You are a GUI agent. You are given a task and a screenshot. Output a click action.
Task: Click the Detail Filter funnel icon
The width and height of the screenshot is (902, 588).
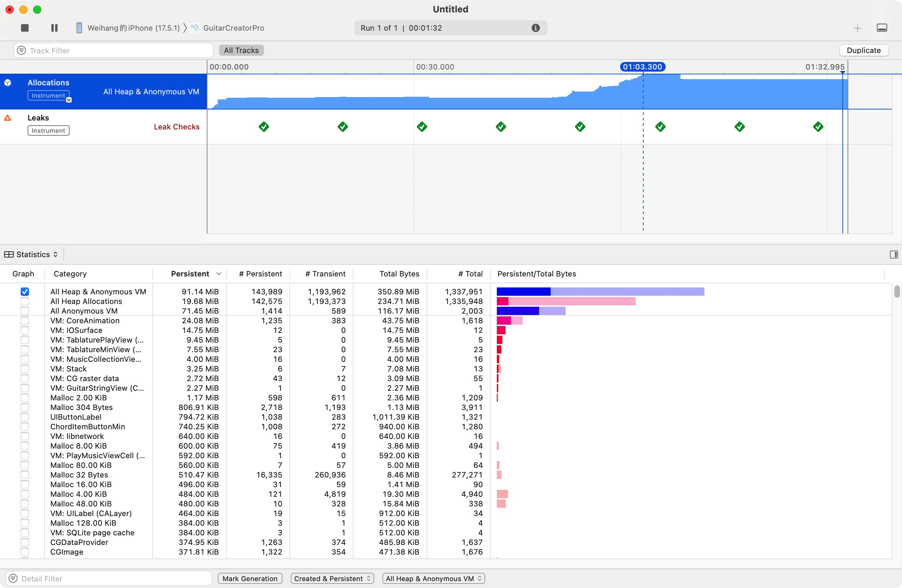tap(13, 578)
